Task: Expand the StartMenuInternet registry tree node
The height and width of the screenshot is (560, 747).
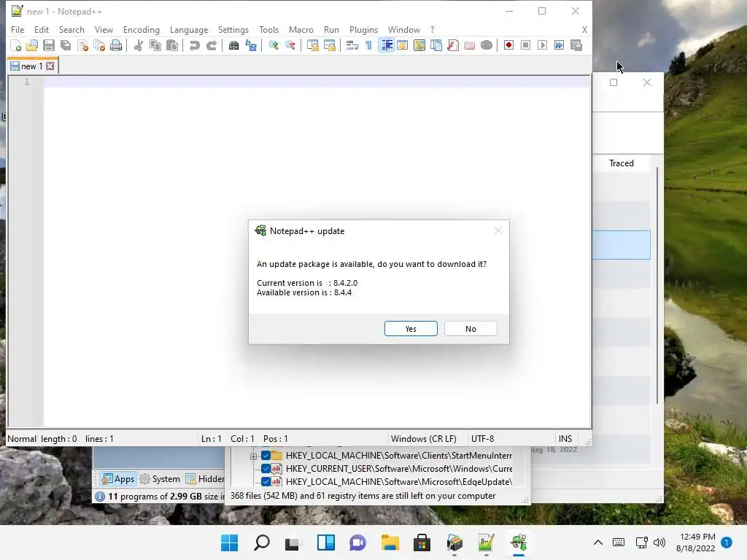Action: point(253,456)
